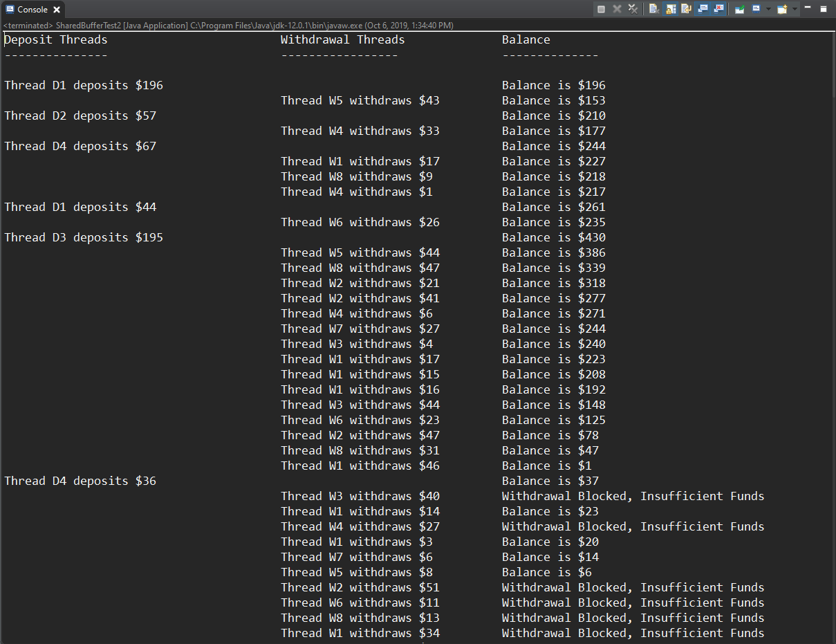Maximize the Console view panel
The width and height of the screenshot is (836, 644).
[x=824, y=9]
